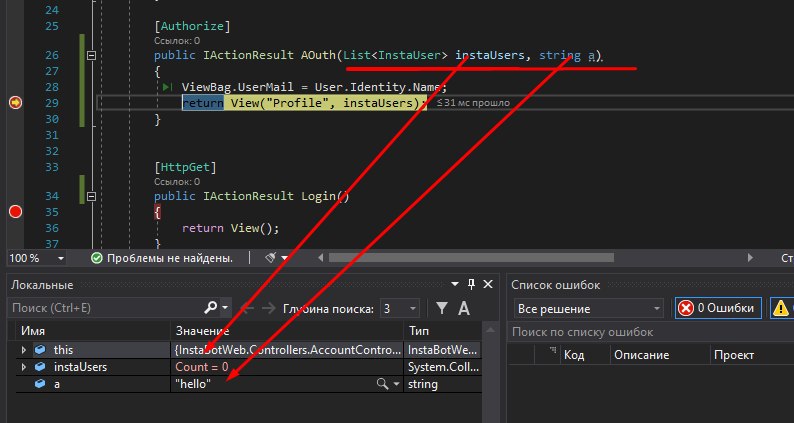Screen dimensions: 794x423
Task: Click the '≤31 мс прошло' perf tip
Action: pos(473,103)
